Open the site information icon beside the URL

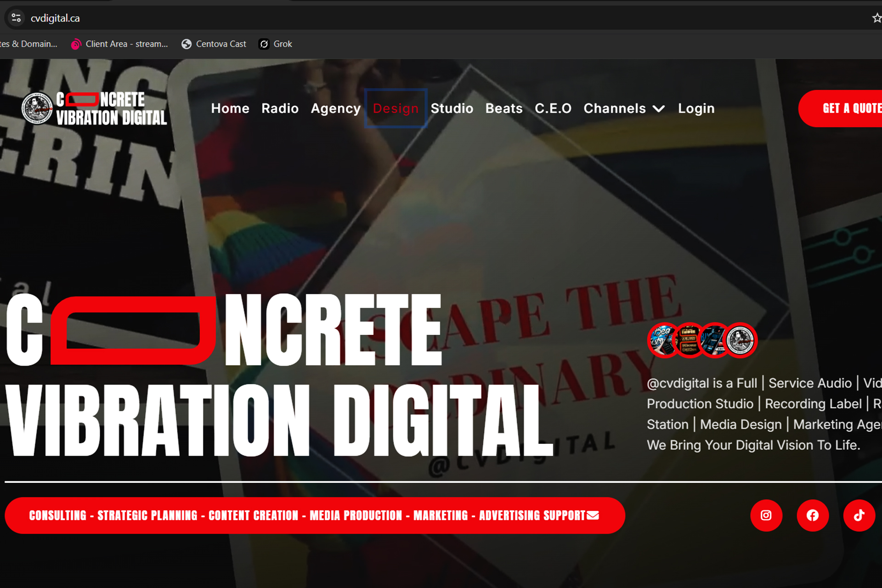click(x=16, y=18)
